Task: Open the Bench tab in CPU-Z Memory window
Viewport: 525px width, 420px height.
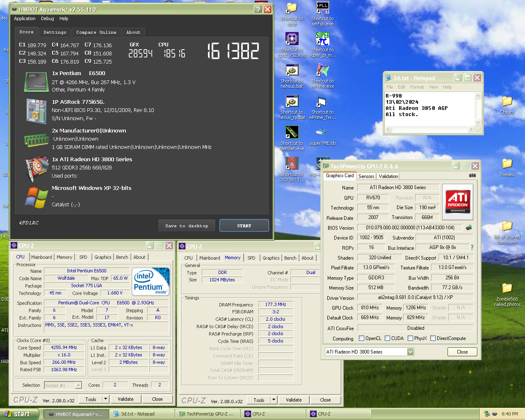Action: tap(290, 258)
